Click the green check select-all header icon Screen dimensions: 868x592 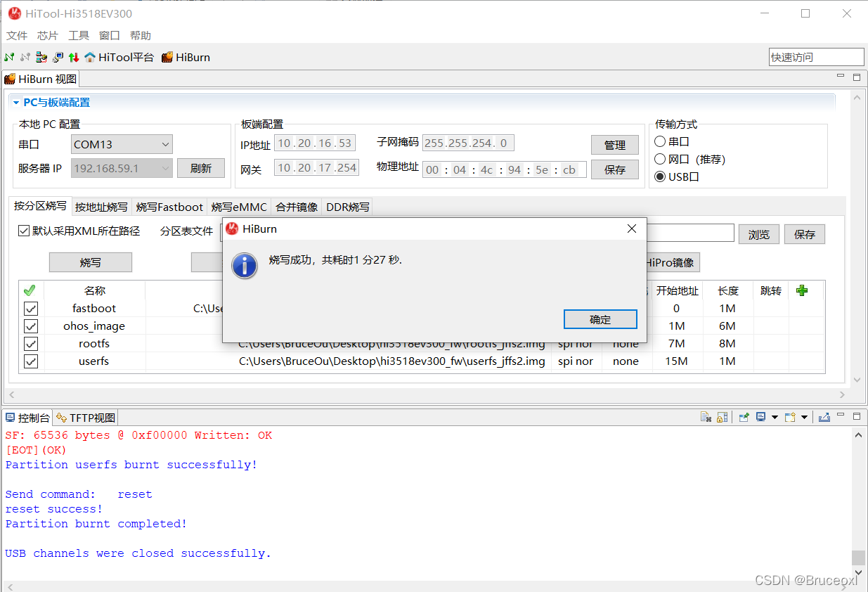(x=30, y=290)
